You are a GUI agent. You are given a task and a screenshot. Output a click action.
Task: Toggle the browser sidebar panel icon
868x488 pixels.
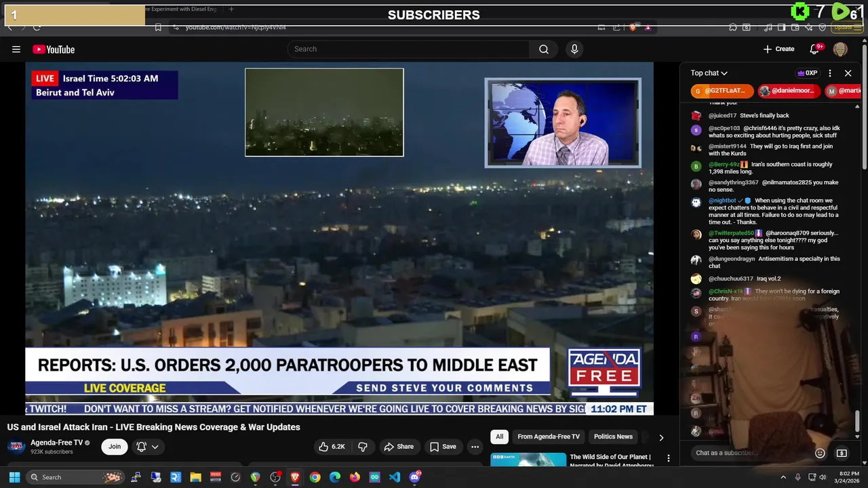pos(781,27)
